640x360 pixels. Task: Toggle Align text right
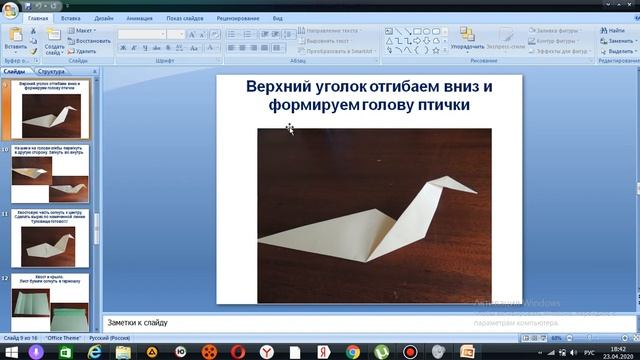tap(253, 48)
